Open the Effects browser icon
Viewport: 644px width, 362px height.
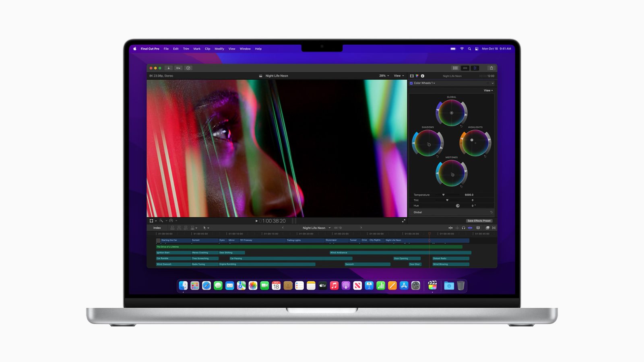coord(487,228)
